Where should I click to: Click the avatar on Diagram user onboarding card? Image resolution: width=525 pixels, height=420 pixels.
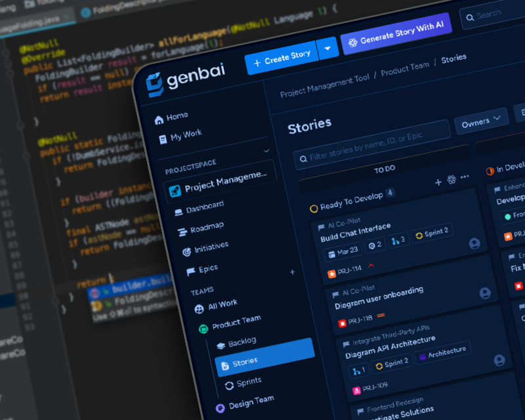(485, 293)
